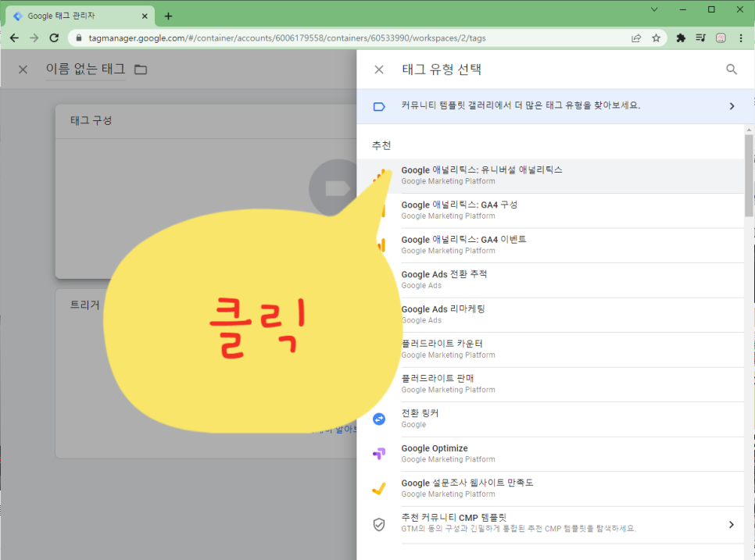Reload the Tag Manager page
This screenshot has width=755, height=560.
(54, 38)
